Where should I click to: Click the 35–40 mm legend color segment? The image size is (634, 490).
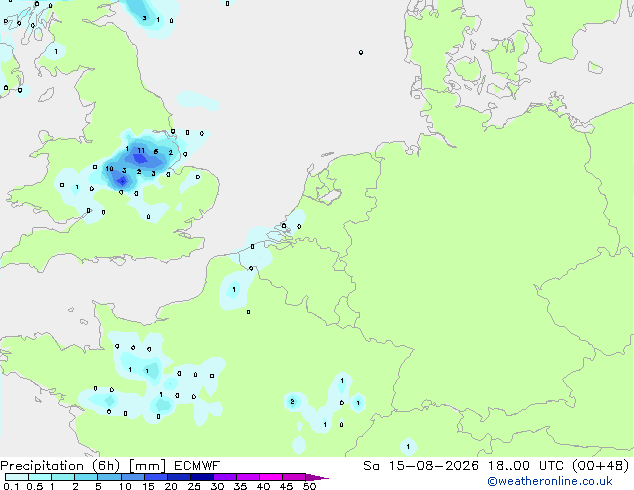coord(247,477)
